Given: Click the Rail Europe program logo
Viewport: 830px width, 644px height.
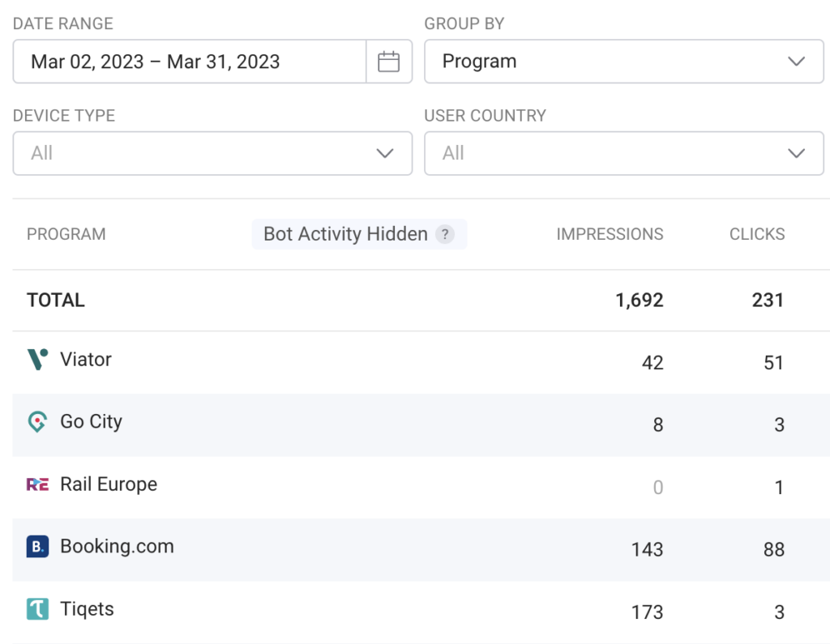Looking at the screenshot, I should (37, 484).
